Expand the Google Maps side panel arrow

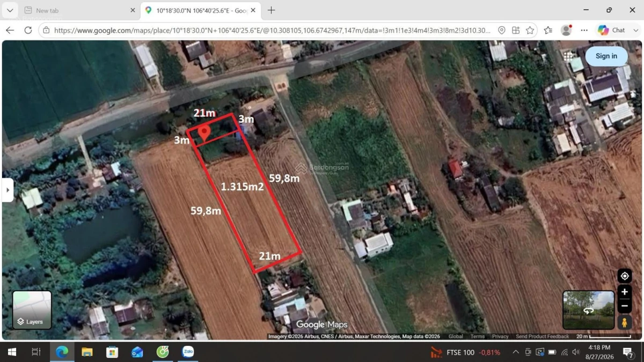click(x=8, y=190)
